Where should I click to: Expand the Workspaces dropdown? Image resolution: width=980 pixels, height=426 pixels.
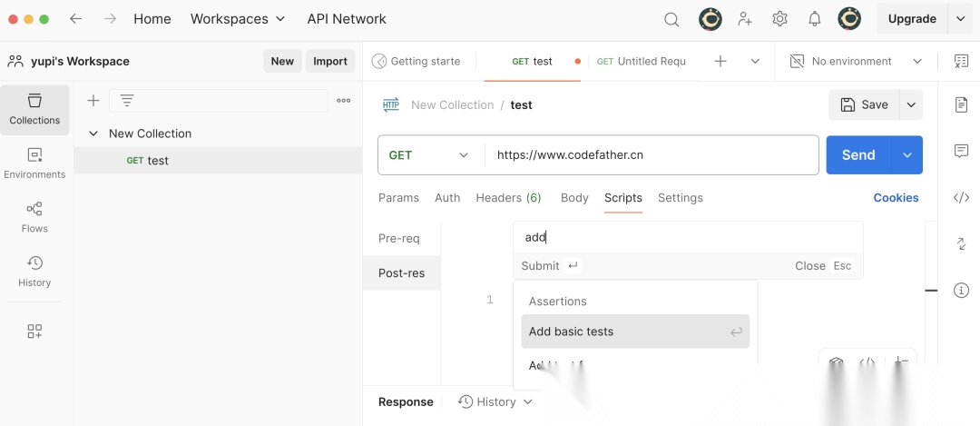click(238, 19)
